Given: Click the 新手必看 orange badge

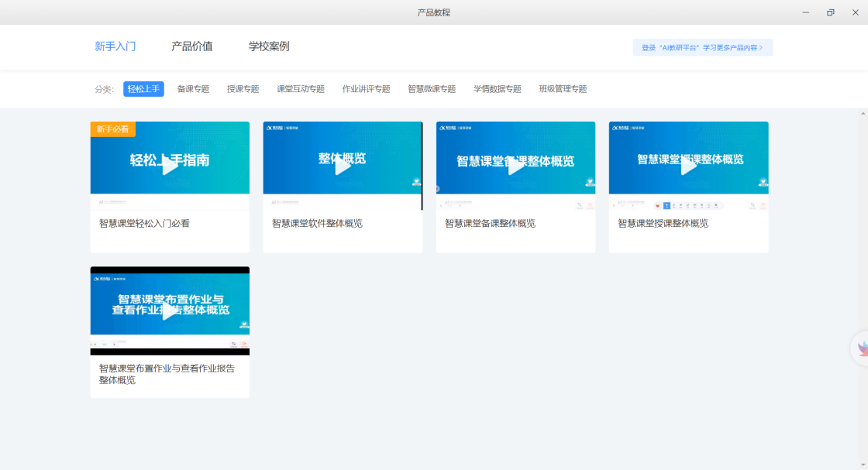Looking at the screenshot, I should click(x=113, y=129).
